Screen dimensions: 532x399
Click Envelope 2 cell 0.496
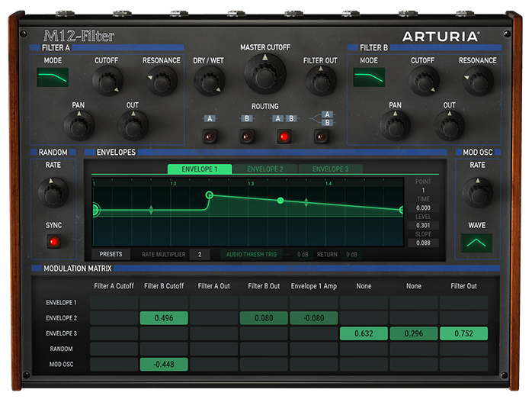(x=164, y=318)
